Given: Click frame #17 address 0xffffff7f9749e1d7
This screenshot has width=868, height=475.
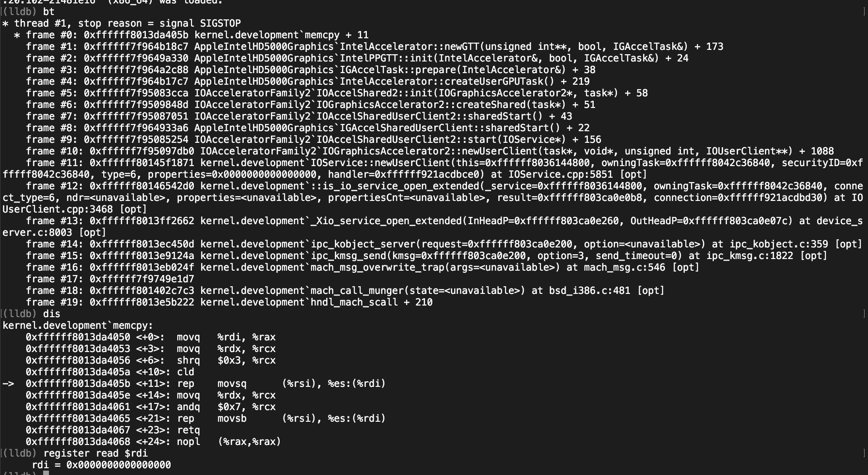Looking at the screenshot, I should pos(142,279).
